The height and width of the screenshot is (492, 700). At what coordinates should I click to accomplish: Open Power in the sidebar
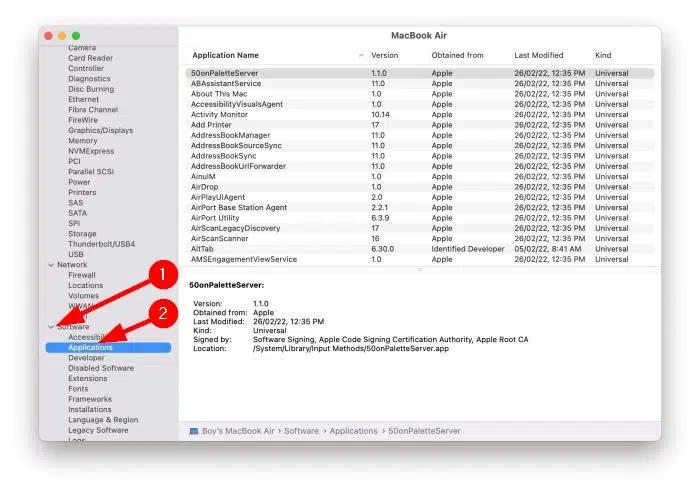79,182
